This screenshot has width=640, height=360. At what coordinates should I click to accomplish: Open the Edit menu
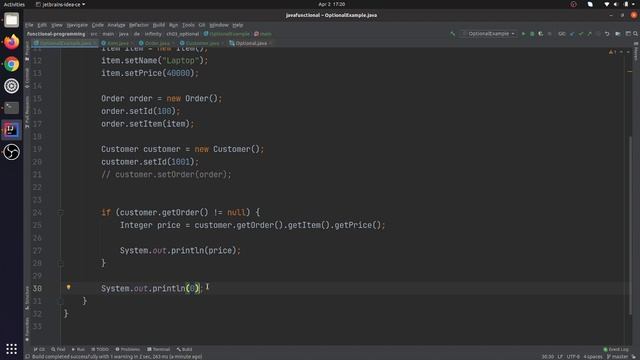[x=42, y=25]
